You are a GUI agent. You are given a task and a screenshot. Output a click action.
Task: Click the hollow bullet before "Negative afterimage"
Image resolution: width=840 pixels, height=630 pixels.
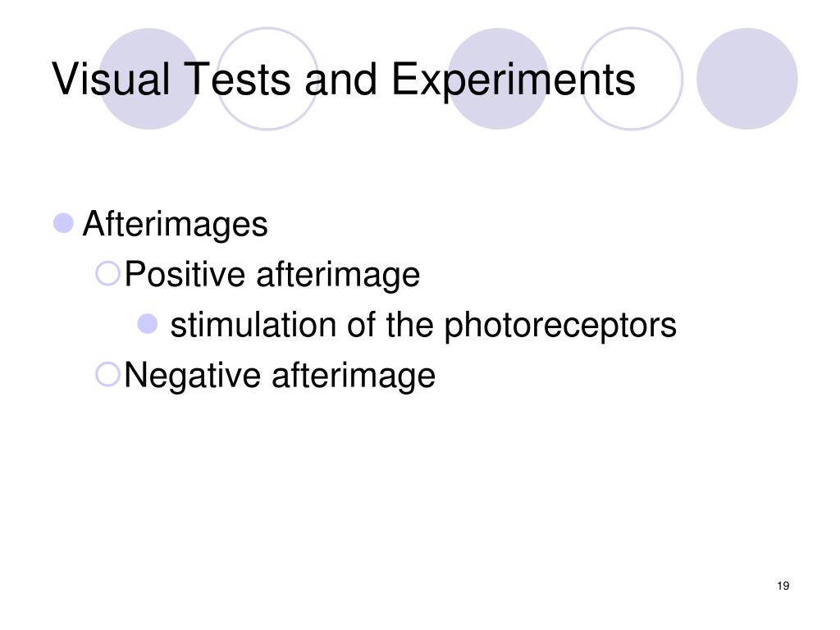[108, 375]
